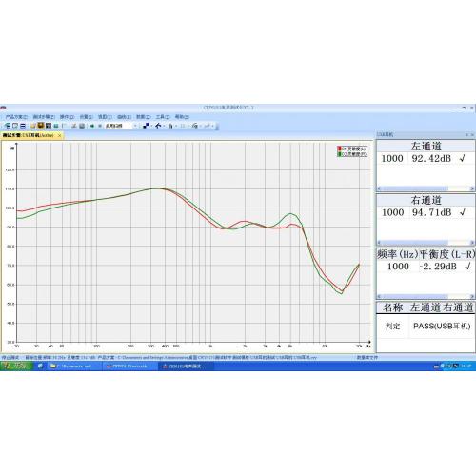Click the green legend swatch for right sensitivity curve
The width and height of the screenshot is (476, 476).
coord(339,154)
